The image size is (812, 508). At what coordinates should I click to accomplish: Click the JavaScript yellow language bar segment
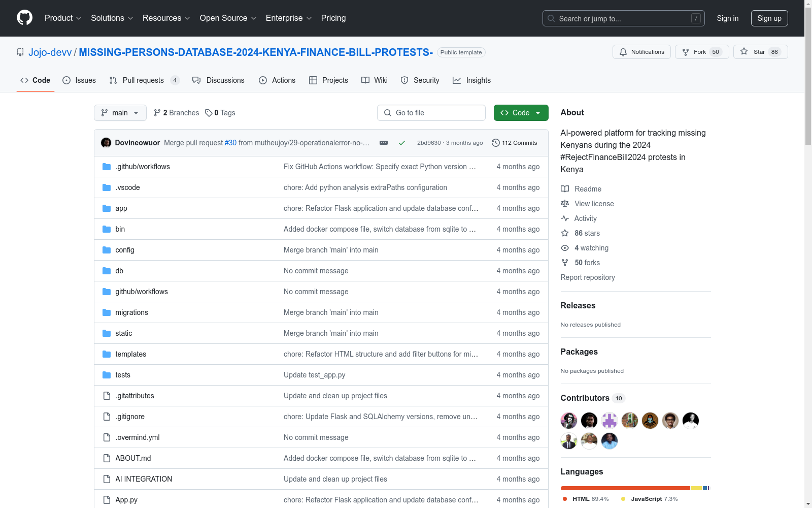point(696,488)
